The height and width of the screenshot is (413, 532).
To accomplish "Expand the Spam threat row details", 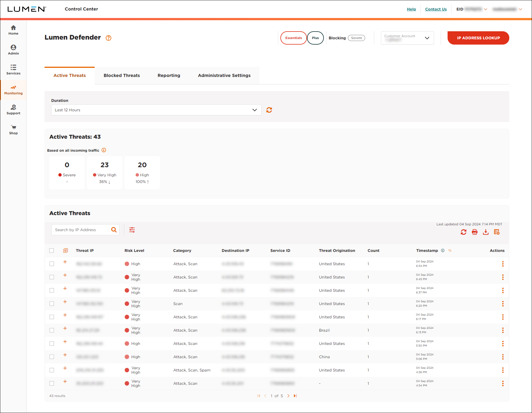I will [x=65, y=368].
